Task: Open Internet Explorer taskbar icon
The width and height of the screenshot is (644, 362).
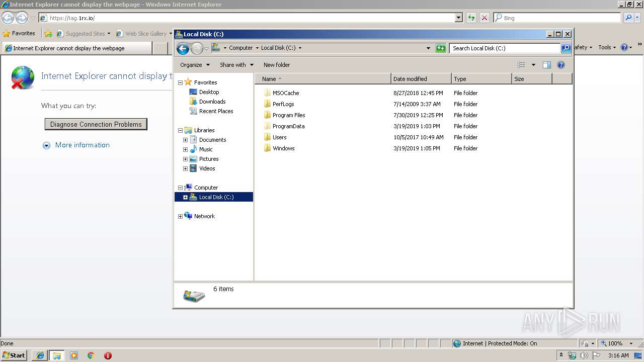Action: pos(40,355)
